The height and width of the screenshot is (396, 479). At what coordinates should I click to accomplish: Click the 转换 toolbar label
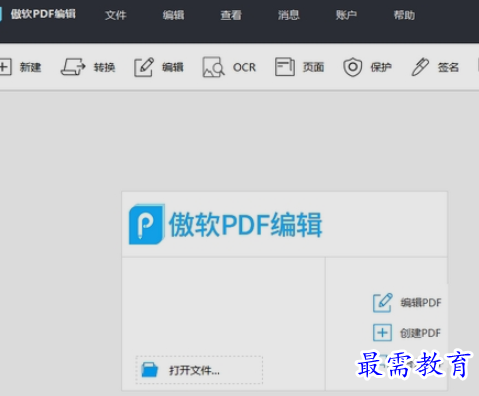(x=104, y=67)
